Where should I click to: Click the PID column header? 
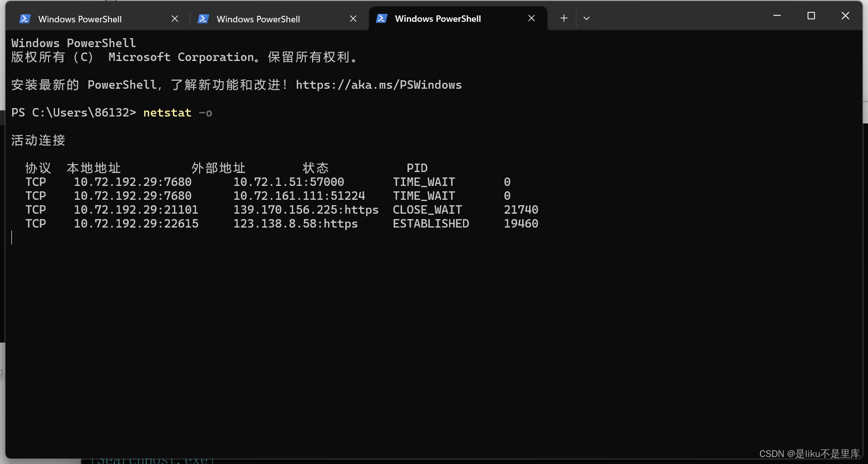pyautogui.click(x=417, y=168)
